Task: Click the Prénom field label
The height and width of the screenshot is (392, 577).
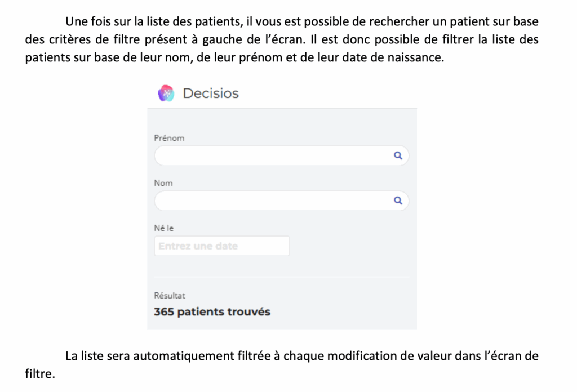Action: [x=169, y=138]
